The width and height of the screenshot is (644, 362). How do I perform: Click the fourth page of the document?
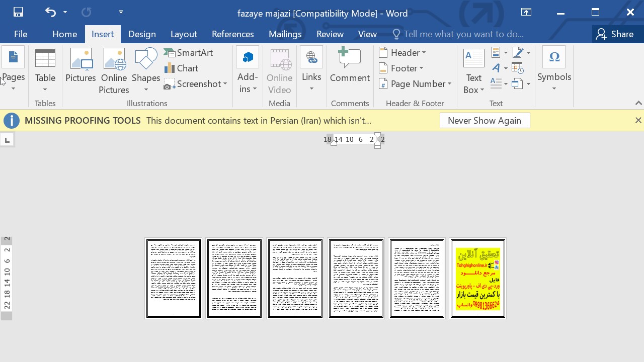pyautogui.click(x=356, y=279)
